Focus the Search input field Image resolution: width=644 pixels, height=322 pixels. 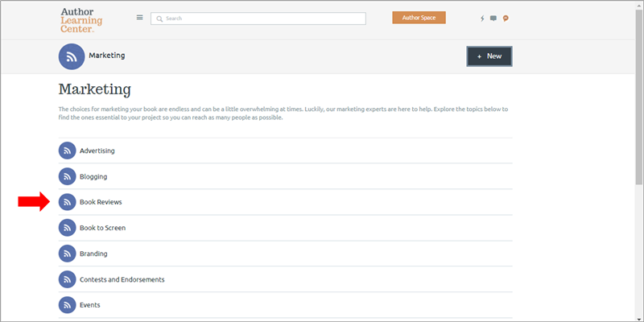click(x=258, y=19)
